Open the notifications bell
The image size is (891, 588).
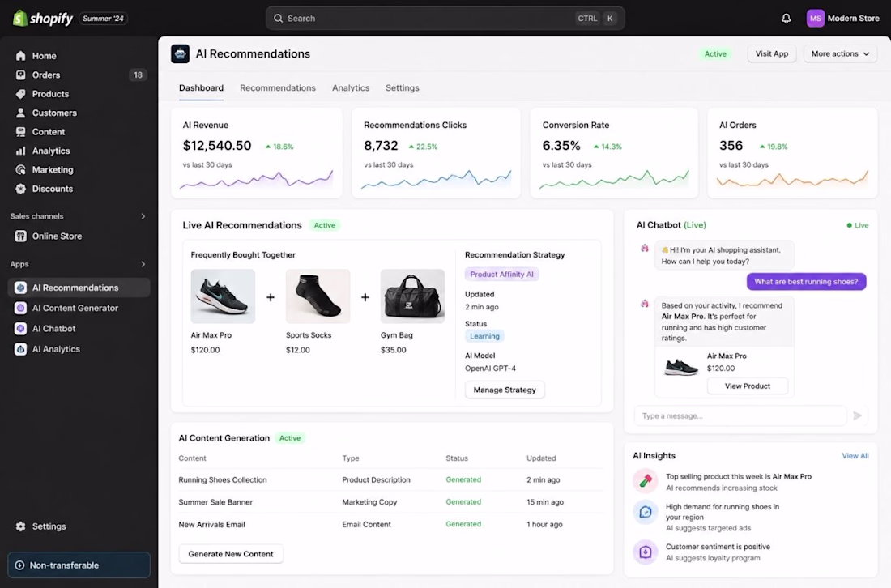pos(786,18)
